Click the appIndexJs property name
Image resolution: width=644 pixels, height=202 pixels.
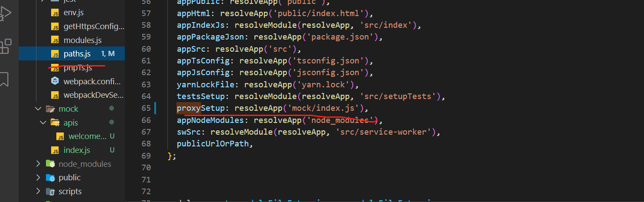(x=201, y=25)
